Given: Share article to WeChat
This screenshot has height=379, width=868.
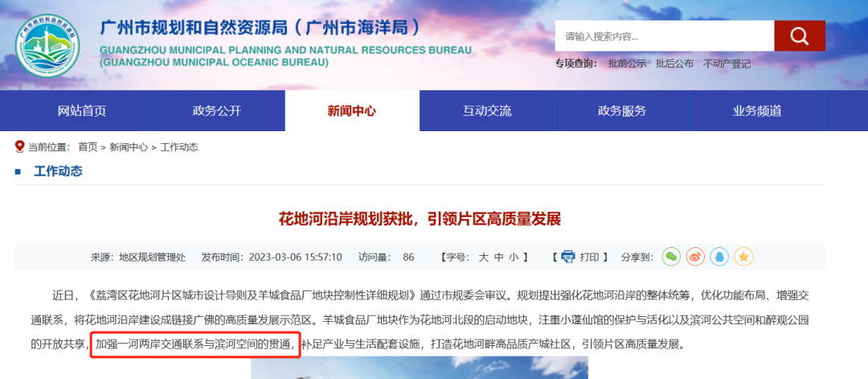Looking at the screenshot, I should (x=671, y=257).
